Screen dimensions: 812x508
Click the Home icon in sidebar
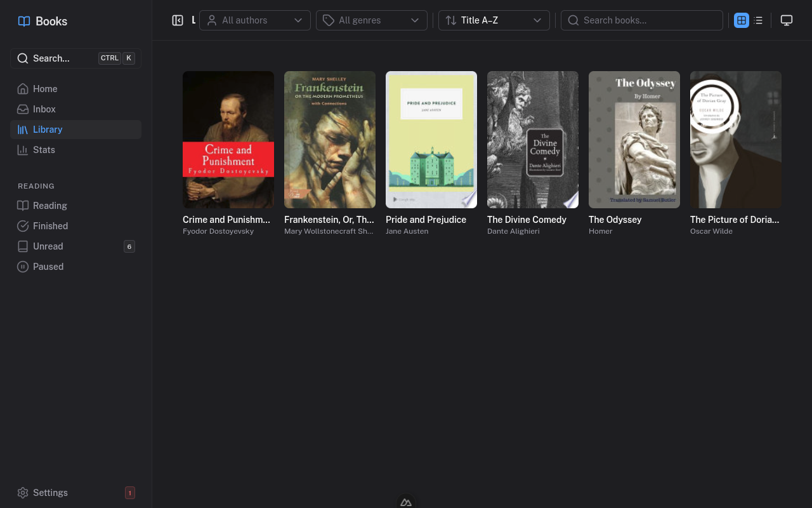(x=23, y=89)
